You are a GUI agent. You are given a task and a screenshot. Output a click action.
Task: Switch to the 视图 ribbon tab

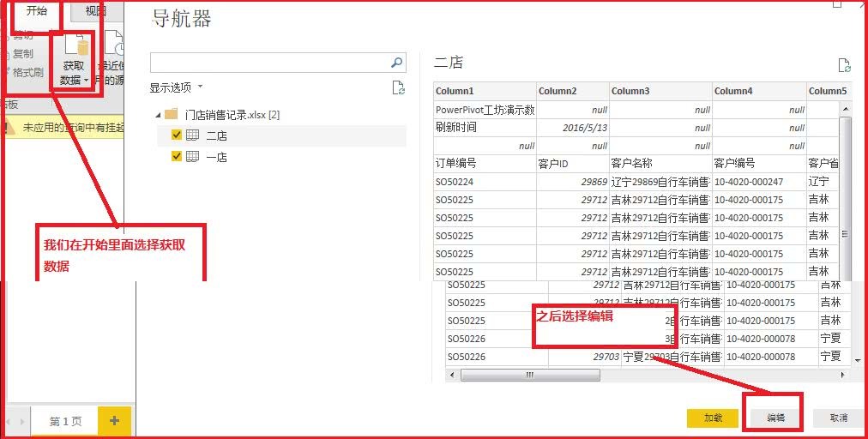pos(95,11)
